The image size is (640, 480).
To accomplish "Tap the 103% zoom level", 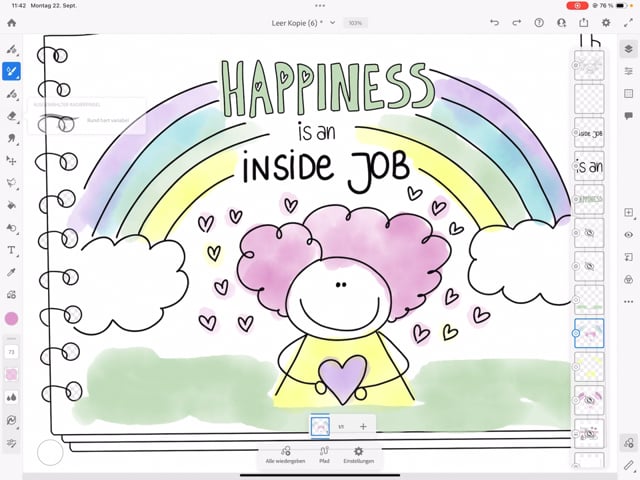I will (355, 23).
